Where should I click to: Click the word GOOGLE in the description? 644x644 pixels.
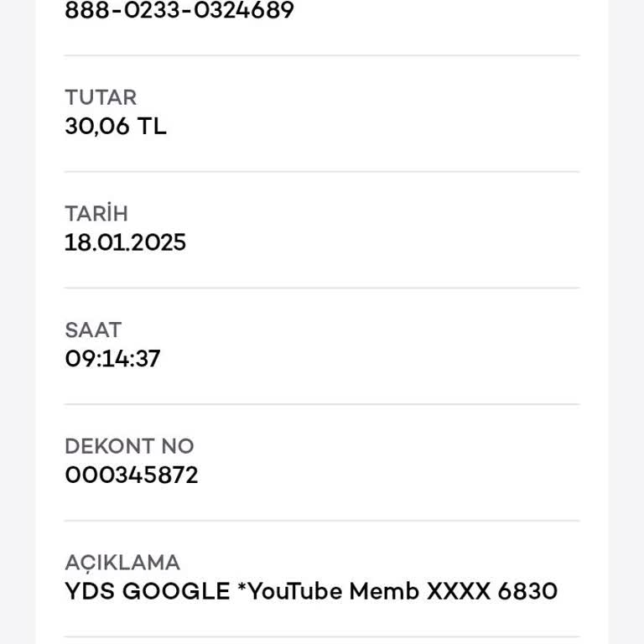tap(176, 592)
